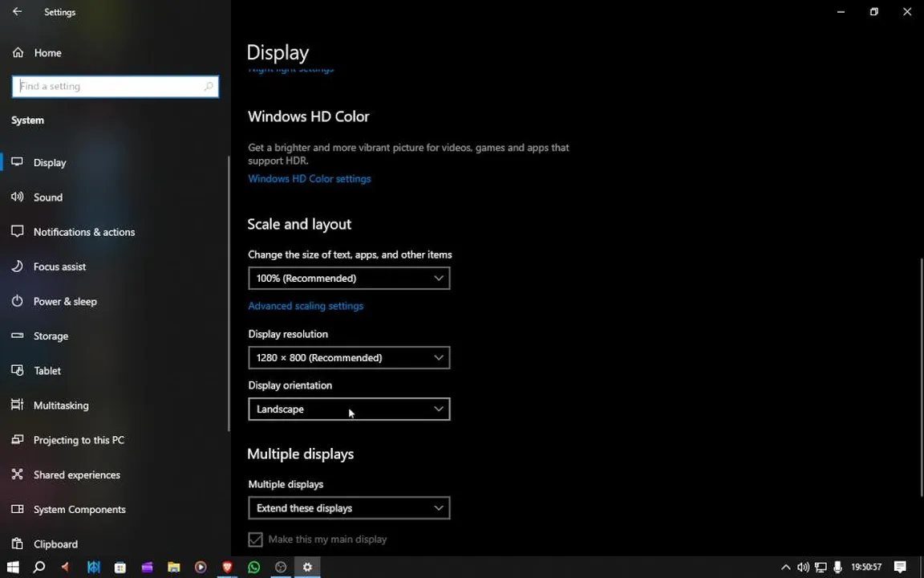This screenshot has width=924, height=578.
Task: Open Advanced scaling settings link
Action: point(306,306)
